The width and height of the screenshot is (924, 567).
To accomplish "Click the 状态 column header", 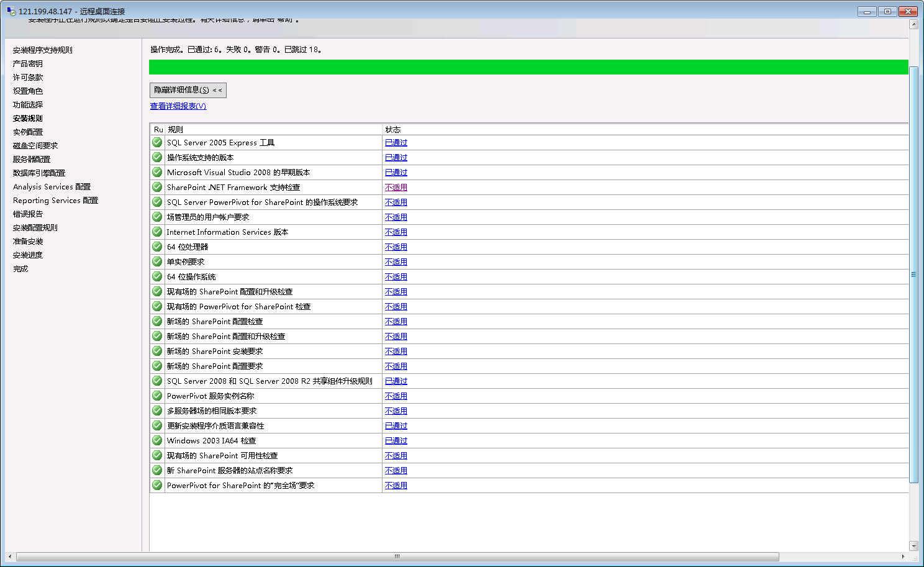I will (645, 130).
